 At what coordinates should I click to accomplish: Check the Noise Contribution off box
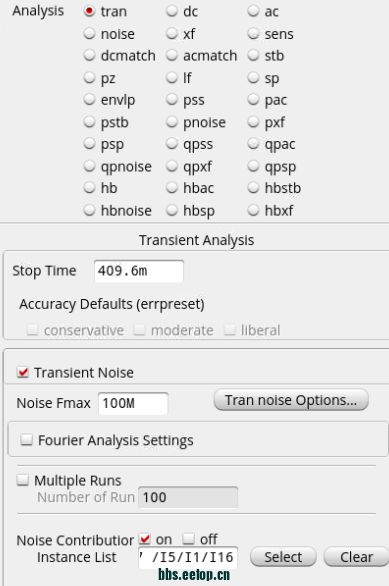click(x=189, y=539)
